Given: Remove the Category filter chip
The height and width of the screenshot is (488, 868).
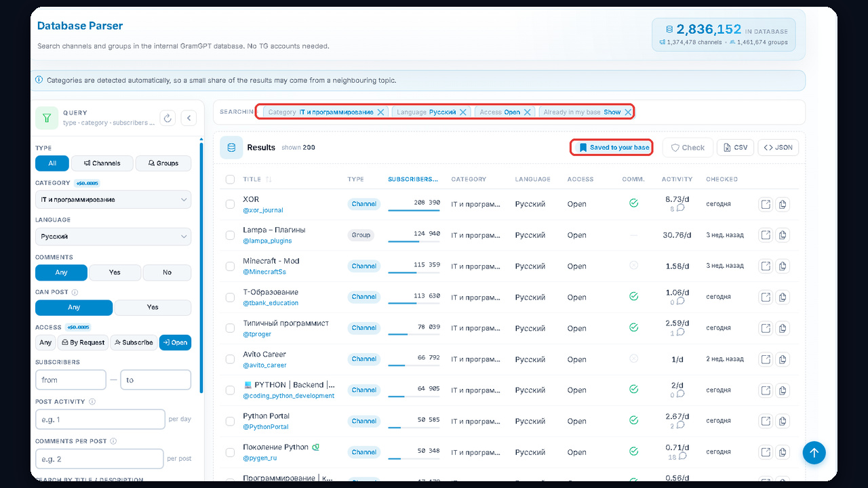Looking at the screenshot, I should pyautogui.click(x=380, y=112).
